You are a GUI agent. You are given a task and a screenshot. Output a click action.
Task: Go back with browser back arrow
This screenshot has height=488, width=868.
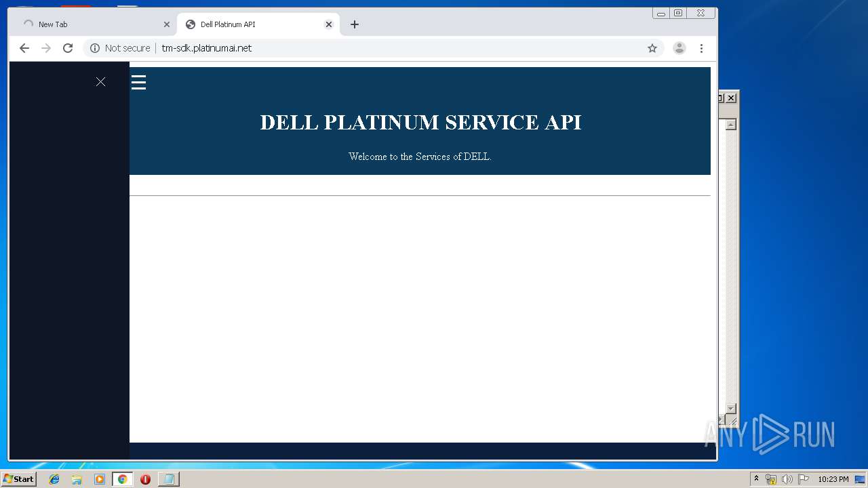(24, 48)
